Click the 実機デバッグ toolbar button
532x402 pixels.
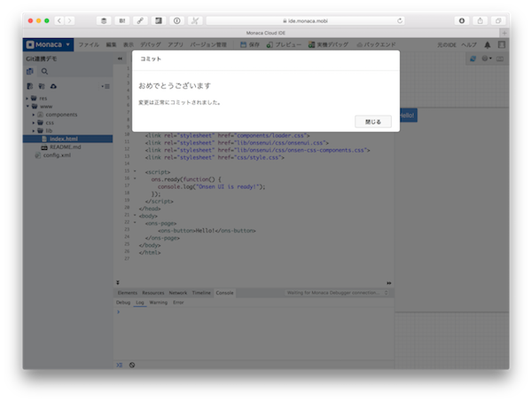328,44
